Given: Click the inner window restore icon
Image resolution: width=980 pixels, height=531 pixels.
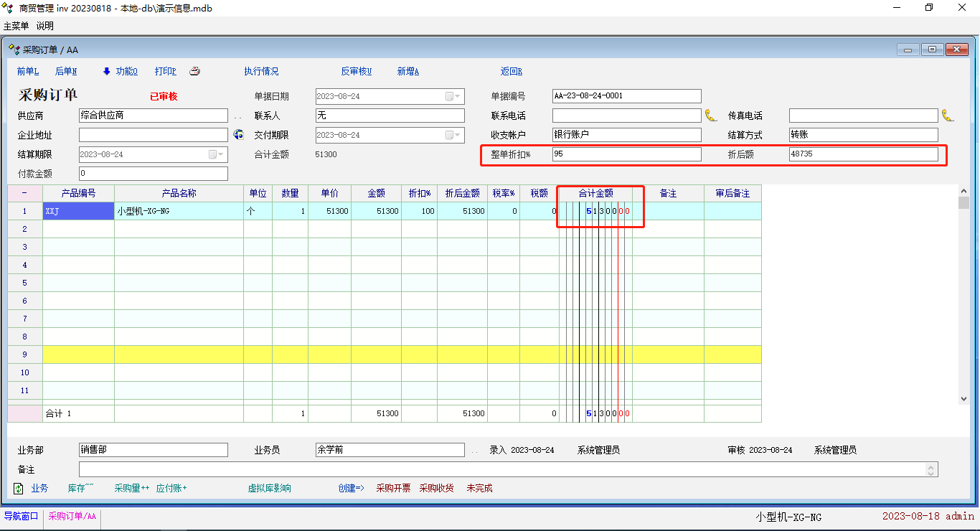Looking at the screenshot, I should click(x=932, y=50).
